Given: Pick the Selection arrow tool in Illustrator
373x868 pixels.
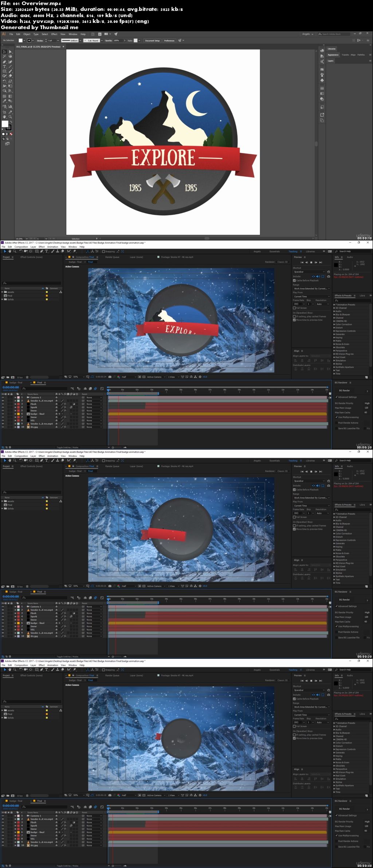Looking at the screenshot, I should pyautogui.click(x=4, y=52).
